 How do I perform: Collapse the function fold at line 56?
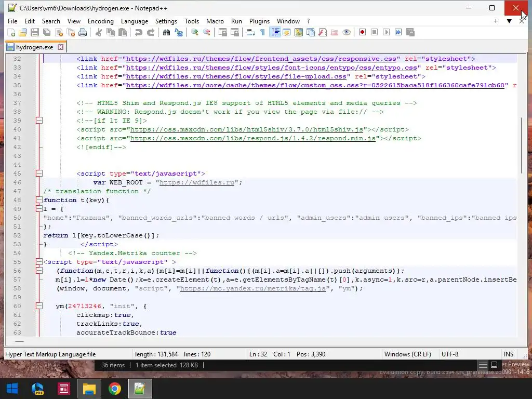tap(39, 270)
